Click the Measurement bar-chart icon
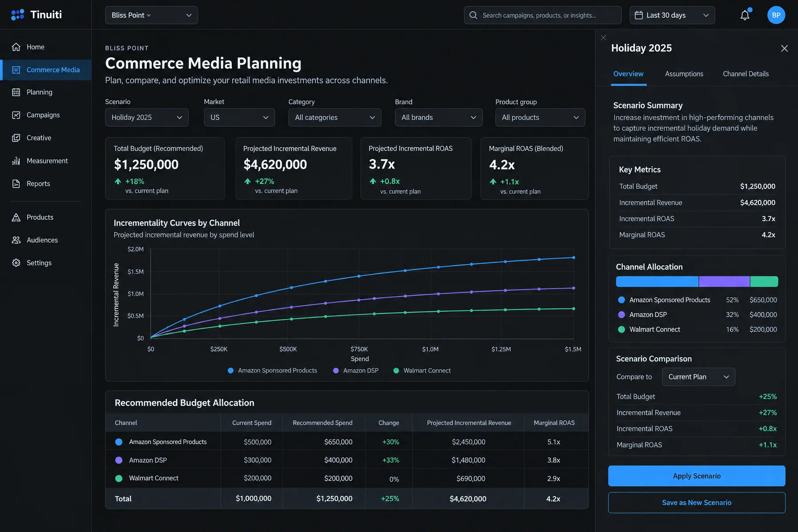798x532 pixels. [x=16, y=161]
